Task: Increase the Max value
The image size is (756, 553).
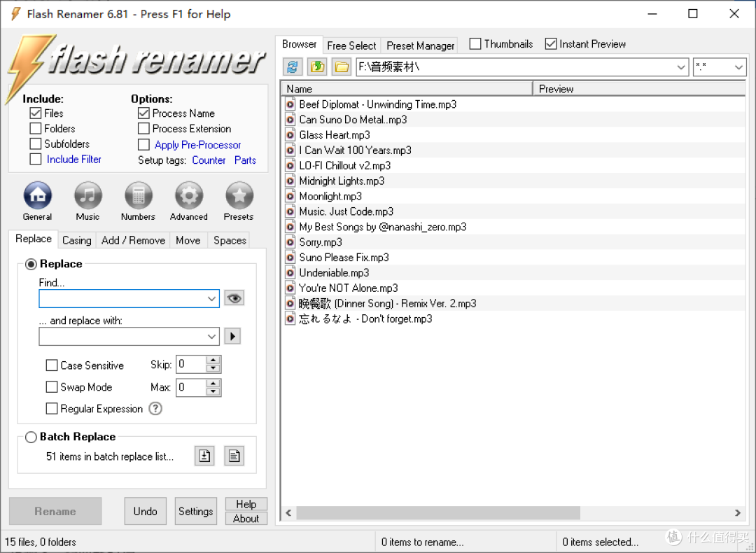Action: pos(213,383)
